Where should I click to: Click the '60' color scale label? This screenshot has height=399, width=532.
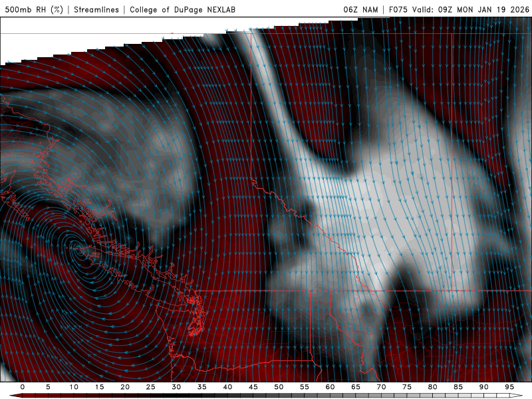coord(330,387)
